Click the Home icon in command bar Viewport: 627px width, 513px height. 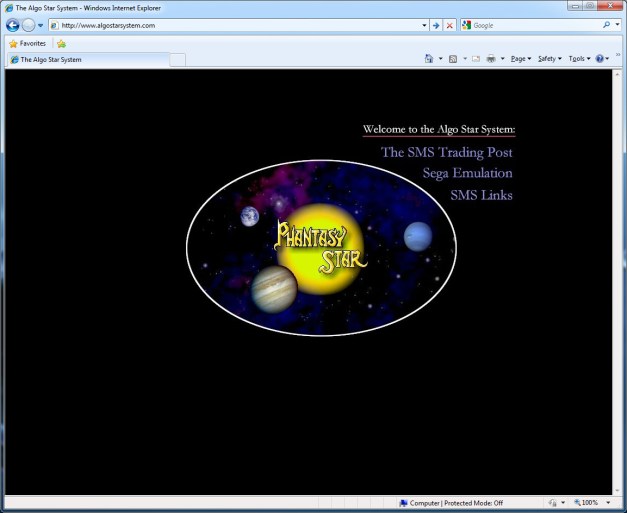click(x=429, y=59)
